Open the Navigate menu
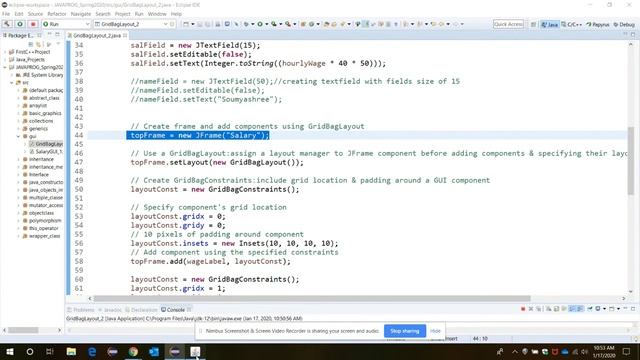The image size is (640, 360). click(x=81, y=14)
